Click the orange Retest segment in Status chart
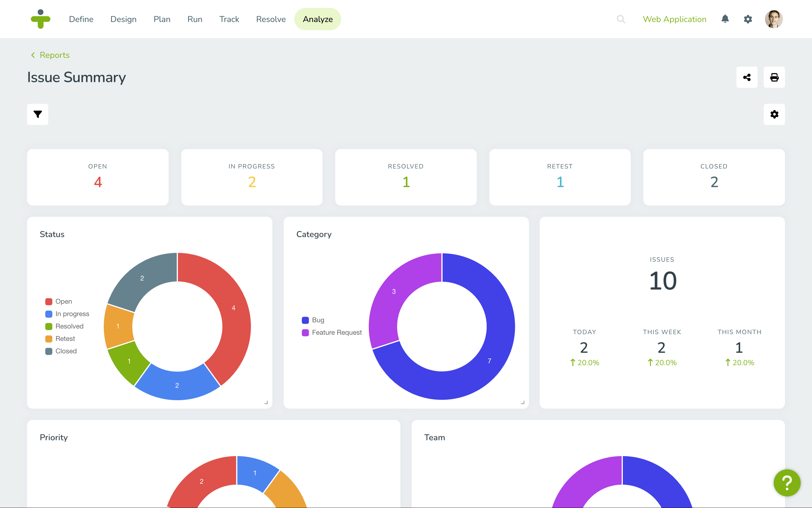Viewport: 812px width, 508px height. tap(118, 326)
